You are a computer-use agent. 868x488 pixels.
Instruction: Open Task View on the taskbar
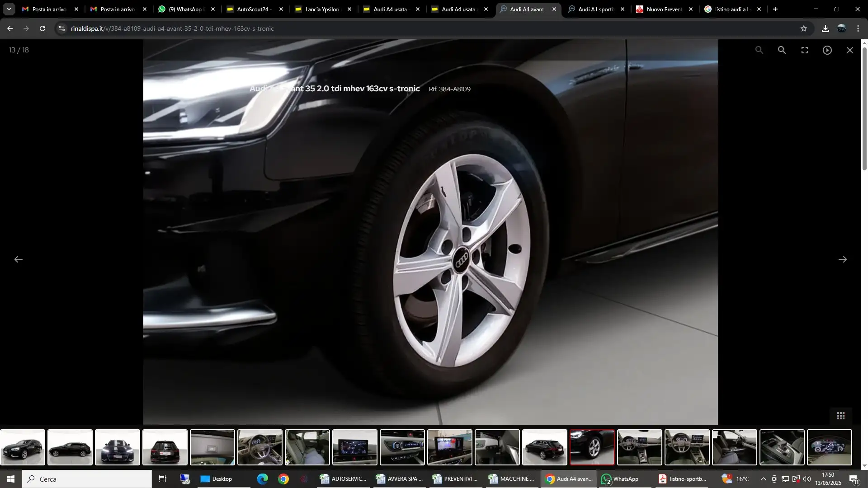tap(163, 479)
